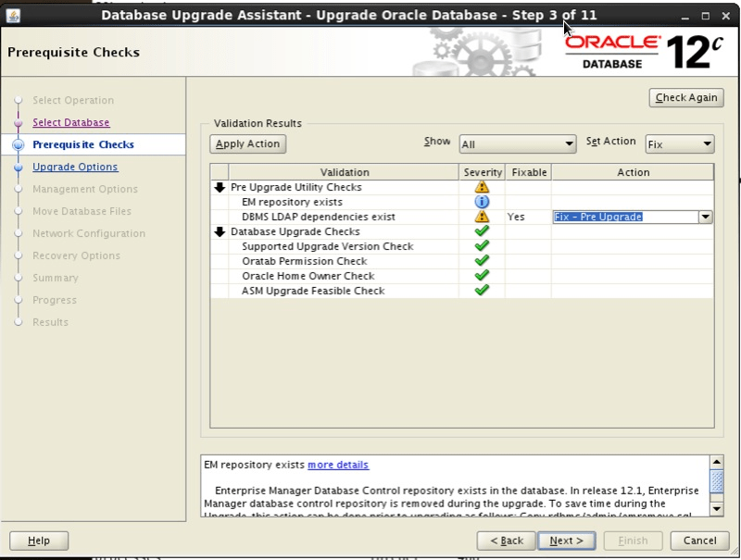The width and height of the screenshot is (741, 560).
Task: Click the info icon next to EM repository exists
Action: (483, 202)
